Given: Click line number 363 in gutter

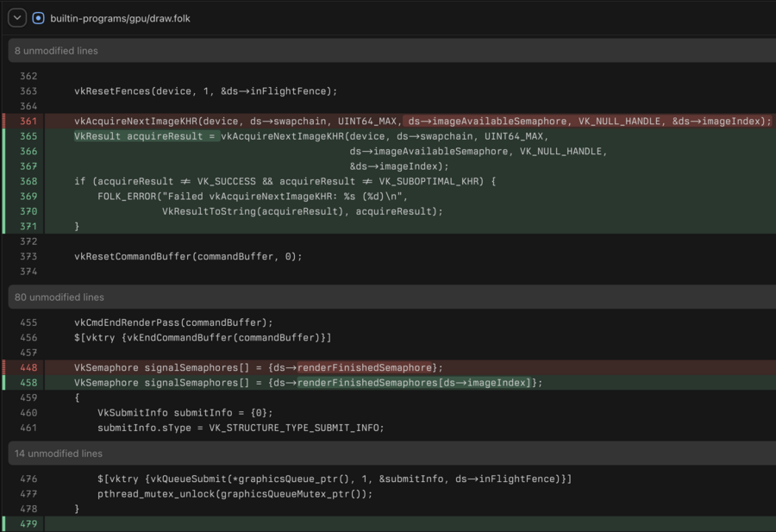Looking at the screenshot, I should pyautogui.click(x=28, y=91).
